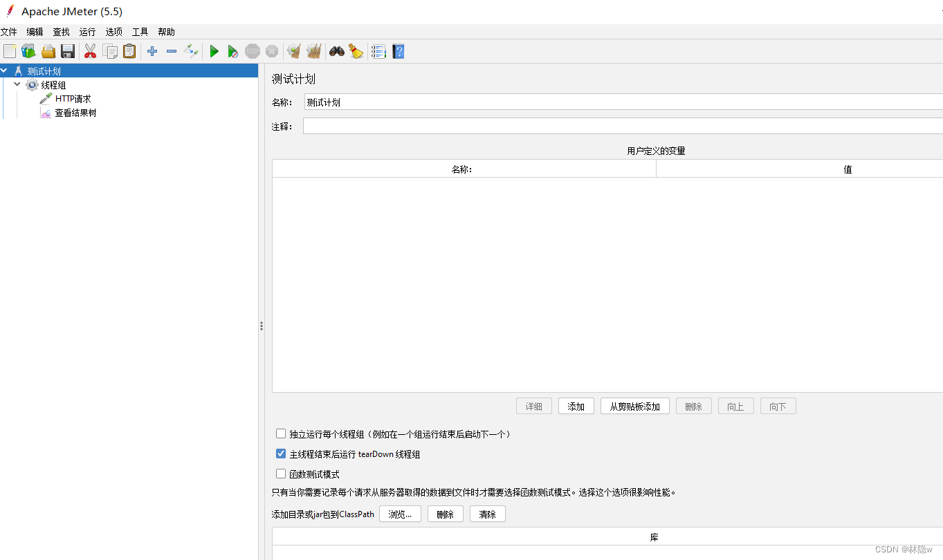
Task: Uncheck 主线程结束后运行 tearDown 线程组
Action: [281, 454]
